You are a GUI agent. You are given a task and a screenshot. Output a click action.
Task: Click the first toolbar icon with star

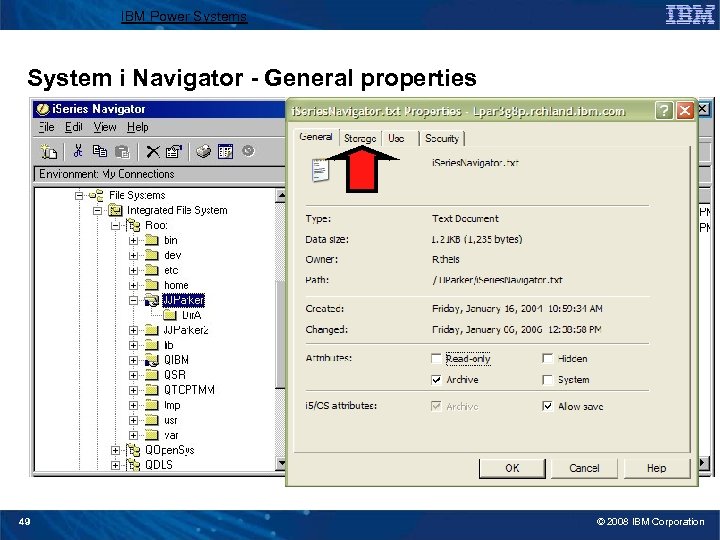pyautogui.click(x=49, y=151)
